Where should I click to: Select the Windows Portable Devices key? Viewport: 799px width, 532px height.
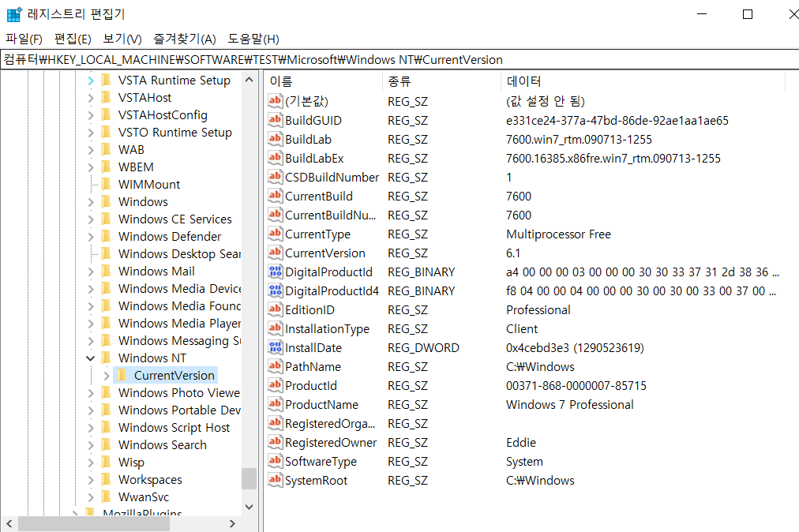tap(179, 410)
